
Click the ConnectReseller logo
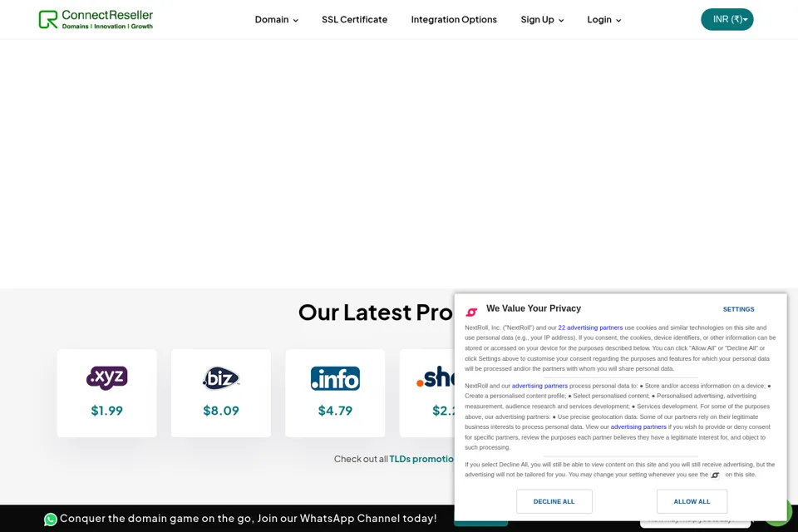coord(96,19)
